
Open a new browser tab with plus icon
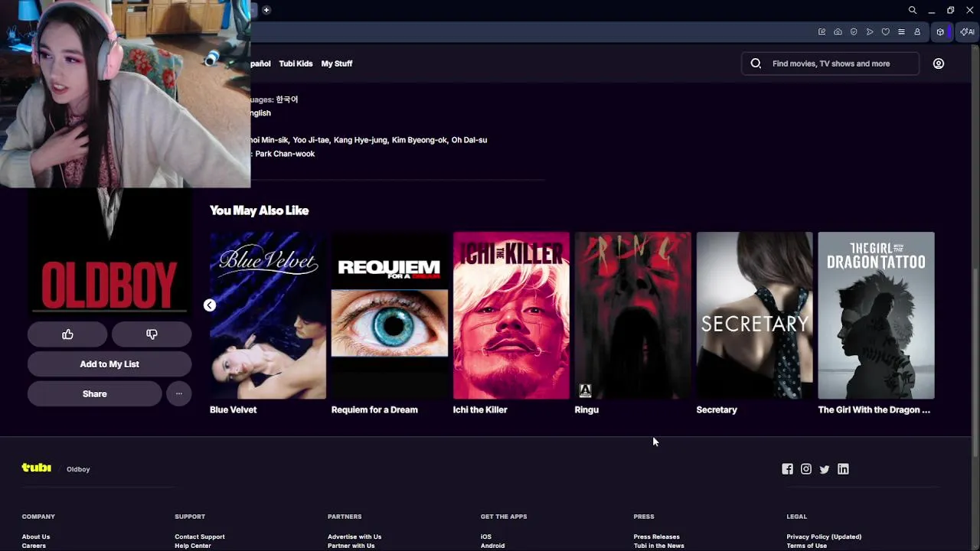click(x=266, y=10)
